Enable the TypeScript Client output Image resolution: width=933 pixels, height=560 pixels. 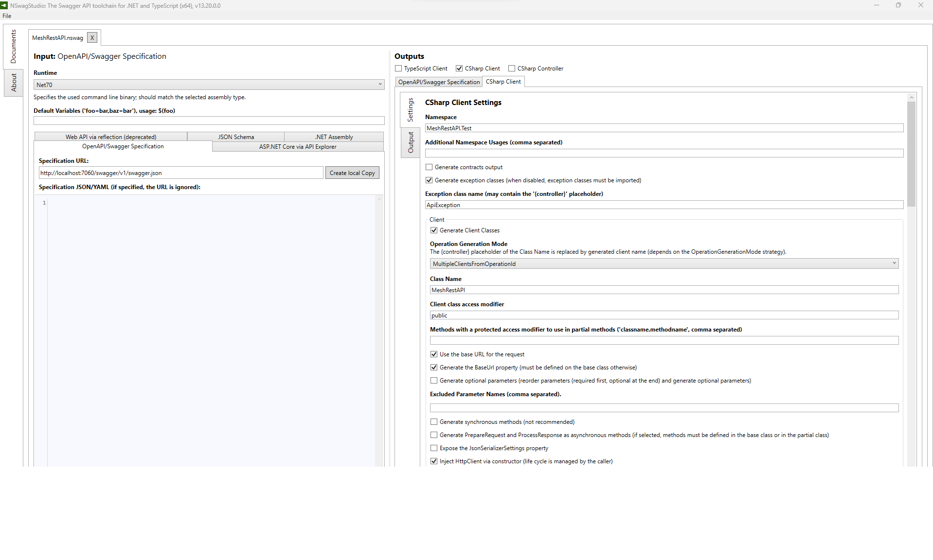tap(398, 68)
